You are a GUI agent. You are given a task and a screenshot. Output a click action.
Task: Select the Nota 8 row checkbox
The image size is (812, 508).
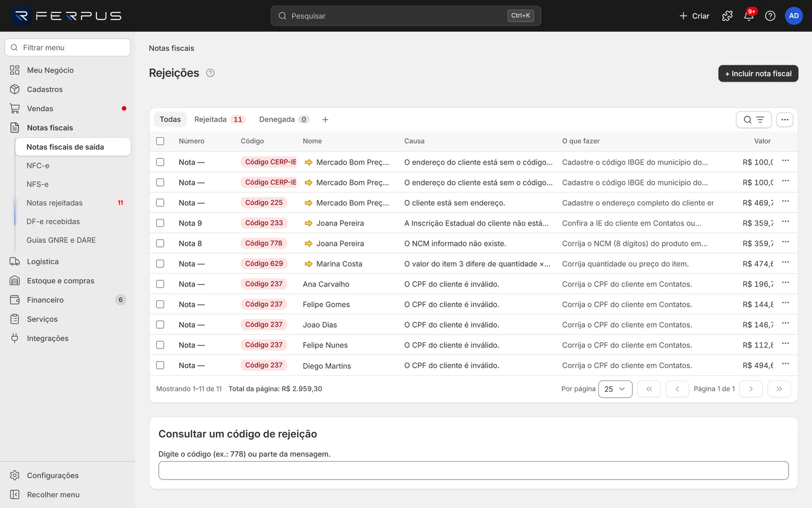pyautogui.click(x=160, y=243)
